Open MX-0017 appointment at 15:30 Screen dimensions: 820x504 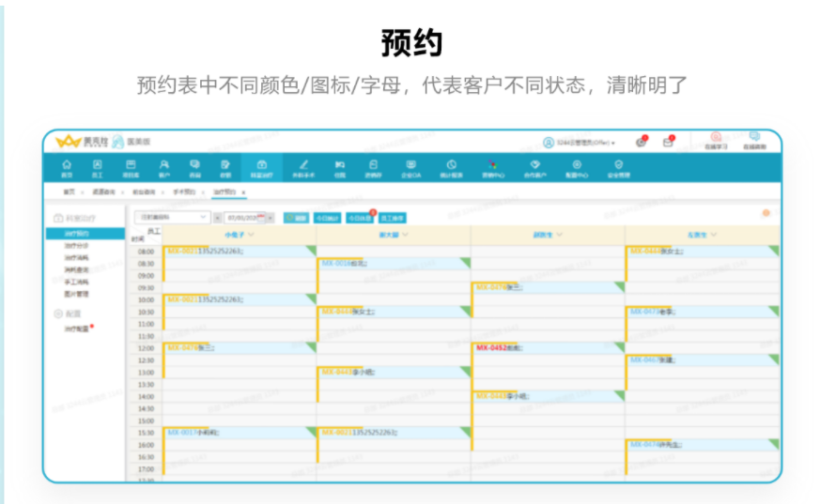pyautogui.click(x=240, y=433)
